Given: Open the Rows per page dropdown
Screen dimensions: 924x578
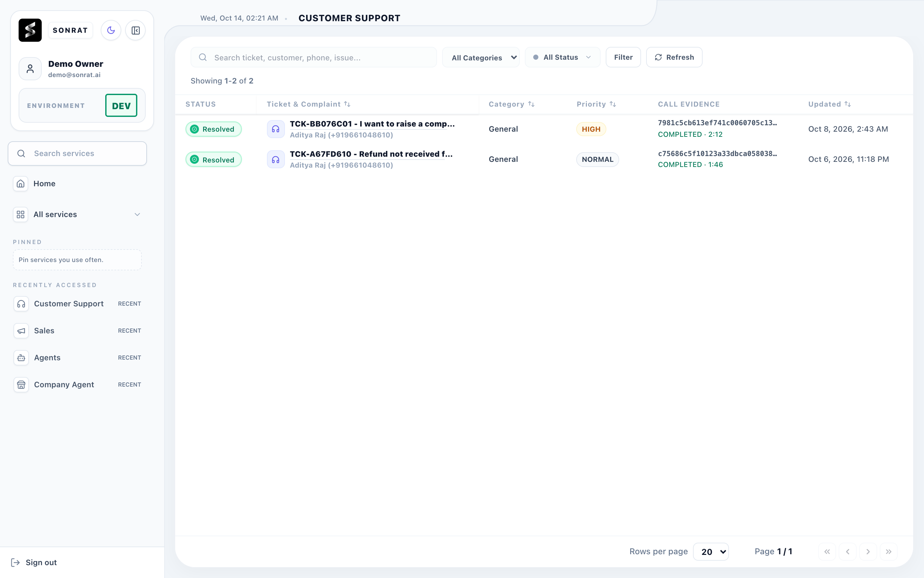Looking at the screenshot, I should point(711,552).
